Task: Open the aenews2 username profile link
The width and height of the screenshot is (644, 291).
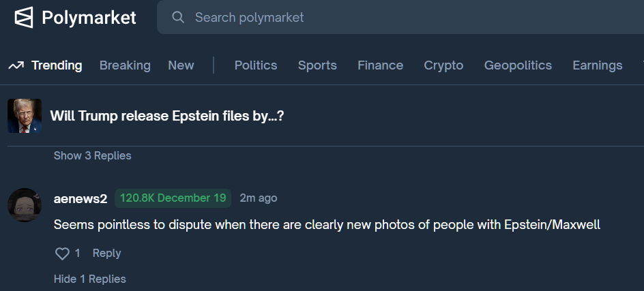Action: coord(80,198)
